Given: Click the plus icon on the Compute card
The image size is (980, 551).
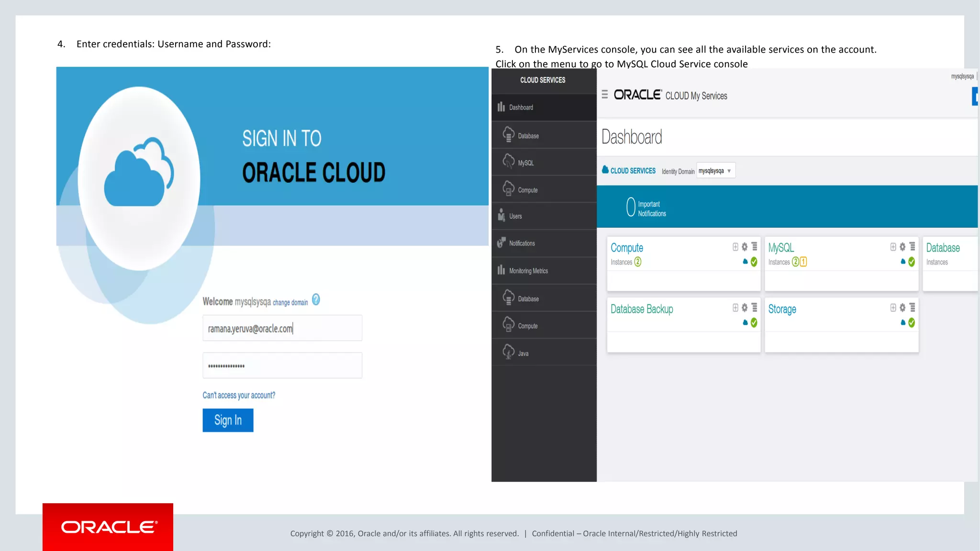Looking at the screenshot, I should click(x=735, y=247).
